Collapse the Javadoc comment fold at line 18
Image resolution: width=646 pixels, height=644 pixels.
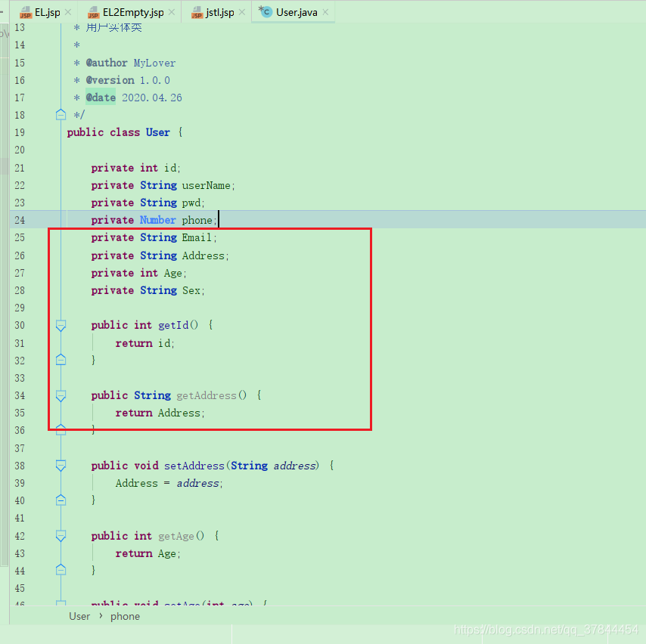[x=61, y=114]
